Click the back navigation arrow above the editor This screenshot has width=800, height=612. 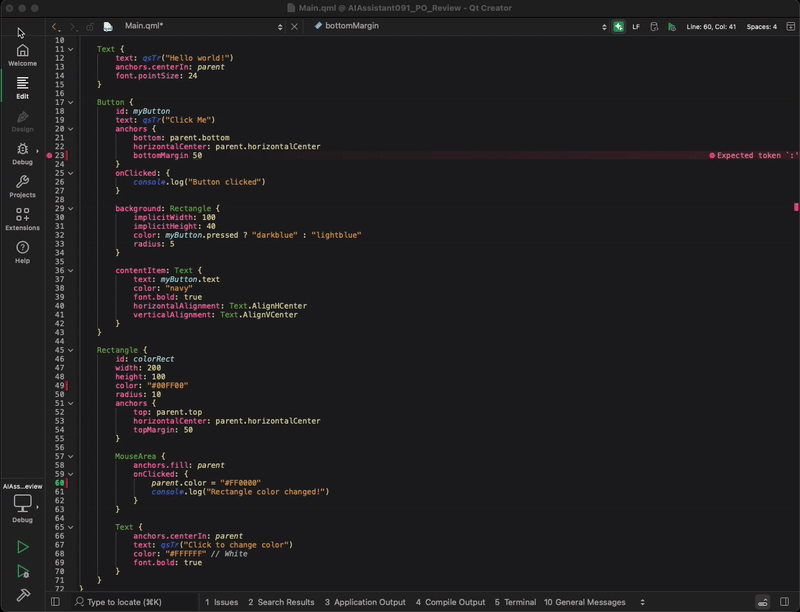point(55,28)
